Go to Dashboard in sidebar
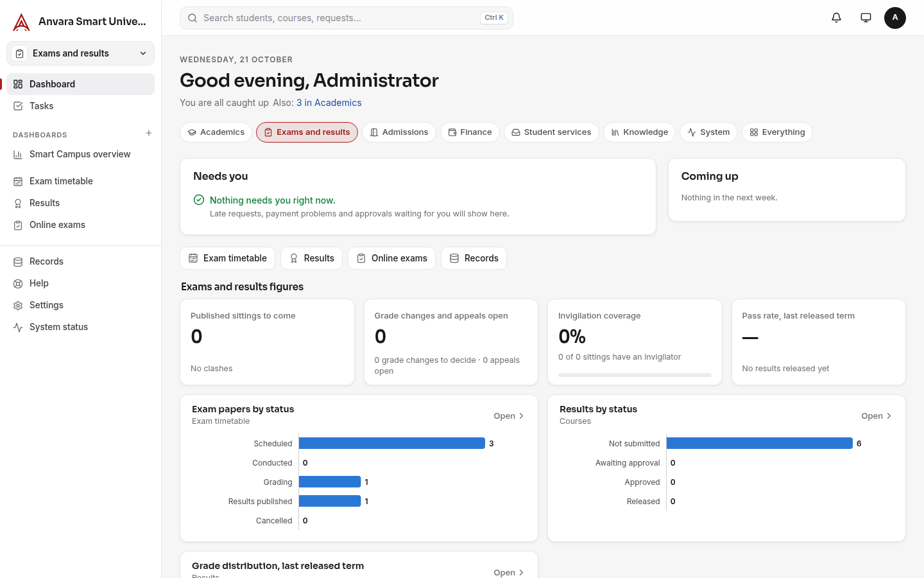This screenshot has height=578, width=924. click(x=80, y=84)
